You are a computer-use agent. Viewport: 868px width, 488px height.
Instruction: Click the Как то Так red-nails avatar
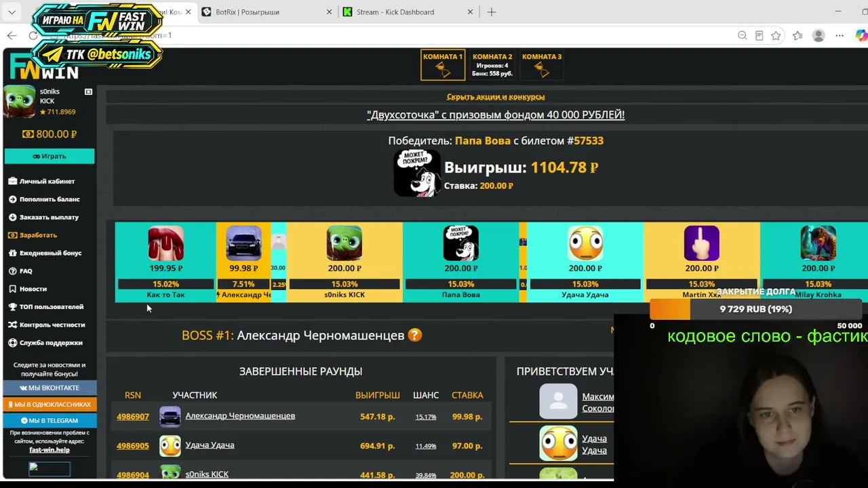coord(166,243)
